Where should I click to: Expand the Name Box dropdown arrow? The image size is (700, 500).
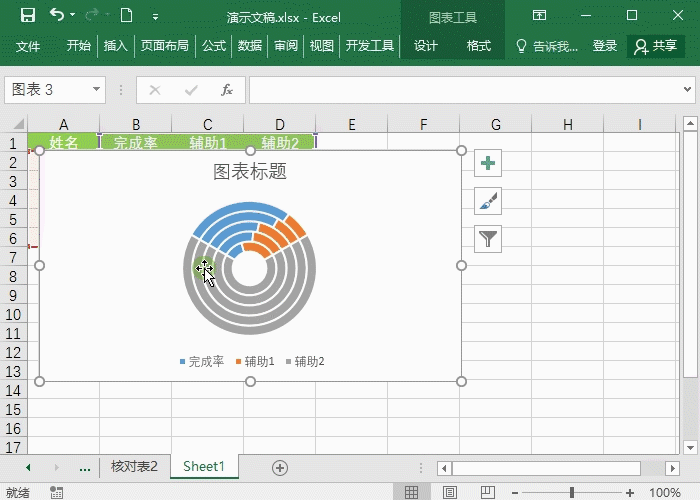96,89
